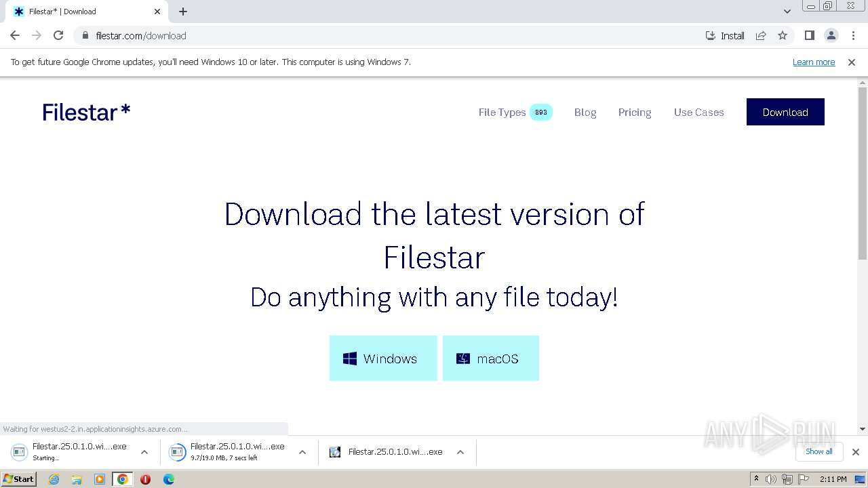
Task: Expand options for the Starting download
Action: point(144,452)
